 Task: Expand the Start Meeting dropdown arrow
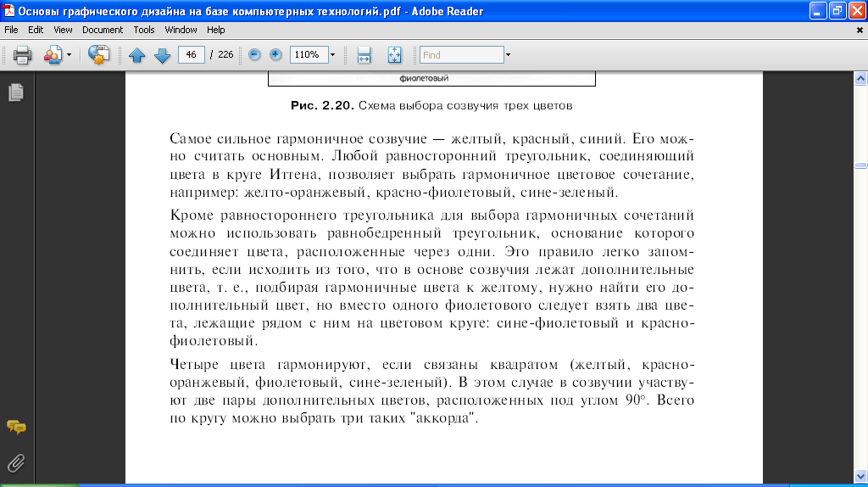(69, 55)
